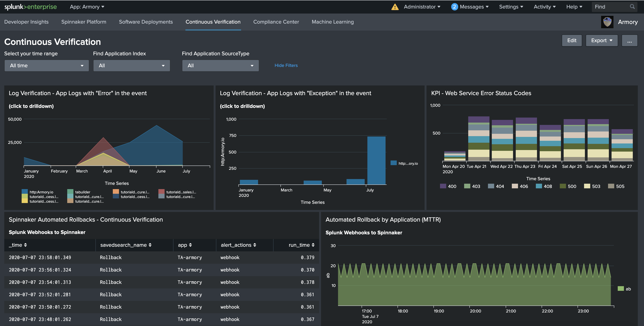Click the http:...ory.io legend in Exception chart
The height and width of the screenshot is (326, 644).
tap(404, 163)
